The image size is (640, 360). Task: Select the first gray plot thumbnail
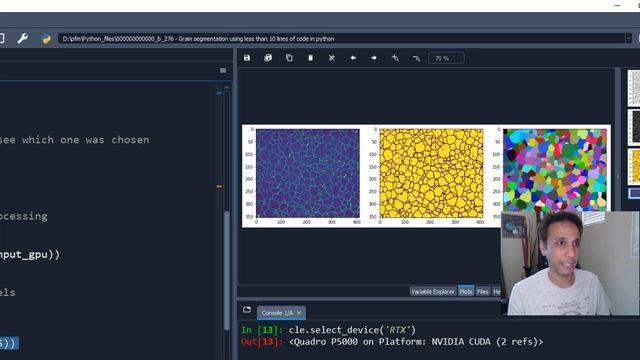pyautogui.click(x=634, y=88)
